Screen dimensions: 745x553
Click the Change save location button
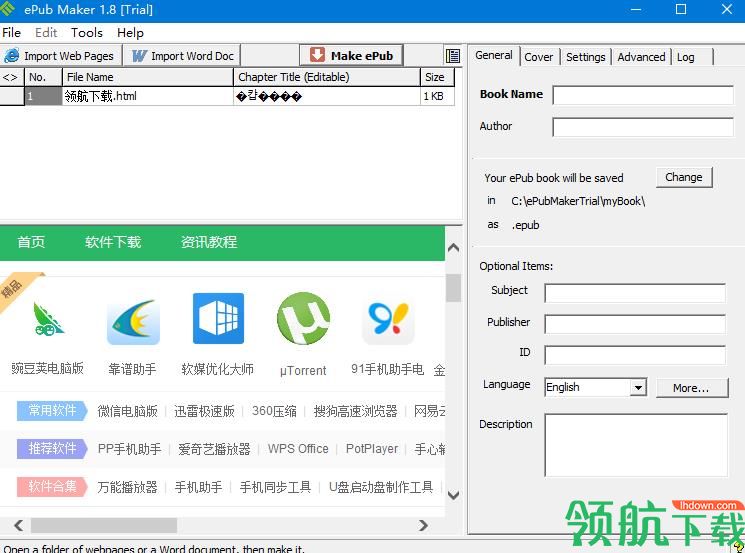pyautogui.click(x=684, y=177)
